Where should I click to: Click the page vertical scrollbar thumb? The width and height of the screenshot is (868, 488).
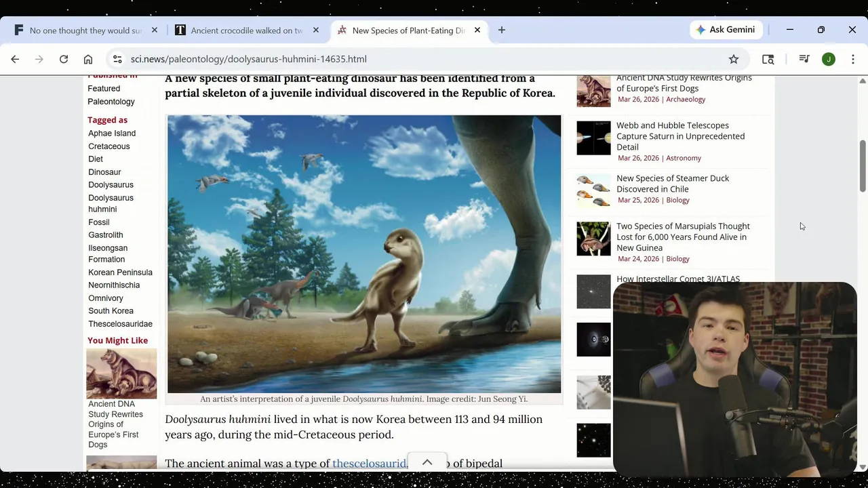[863, 165]
